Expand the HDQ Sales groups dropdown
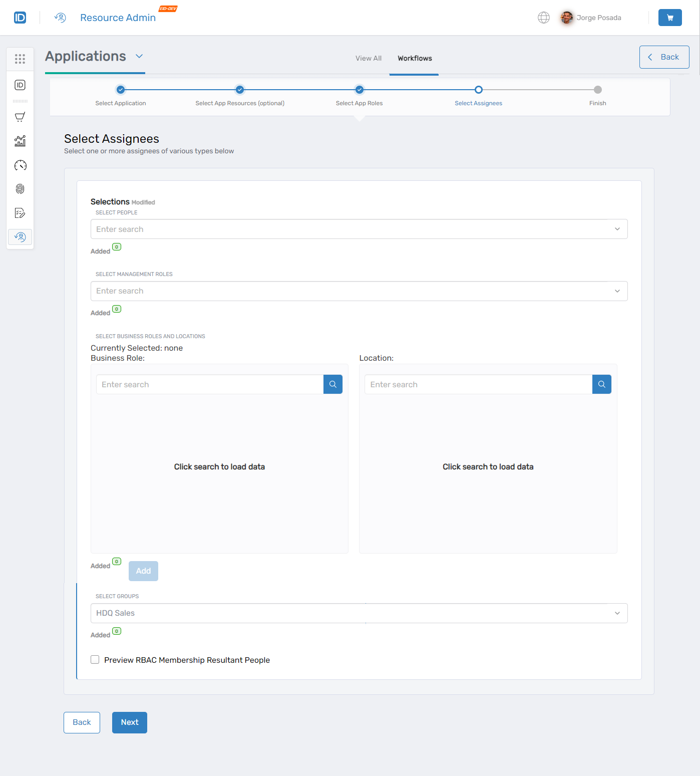 617,613
